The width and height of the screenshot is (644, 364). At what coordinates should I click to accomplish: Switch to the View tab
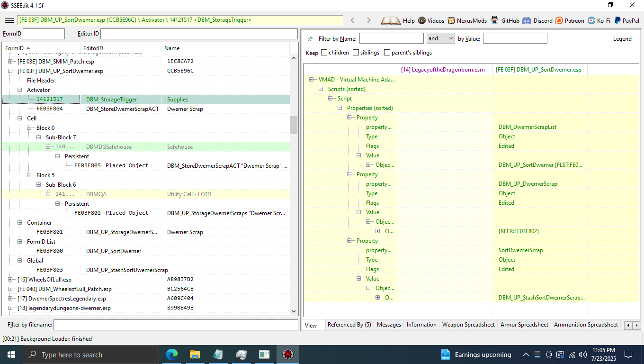pos(311,325)
